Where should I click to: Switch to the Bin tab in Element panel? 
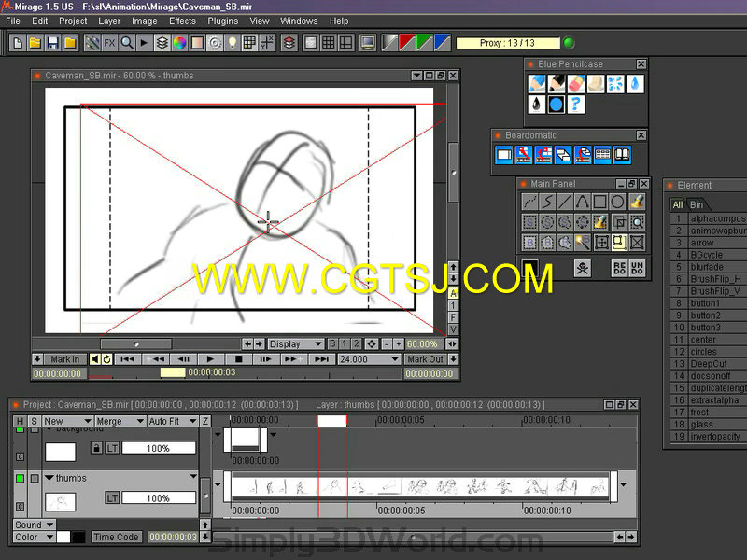point(697,204)
